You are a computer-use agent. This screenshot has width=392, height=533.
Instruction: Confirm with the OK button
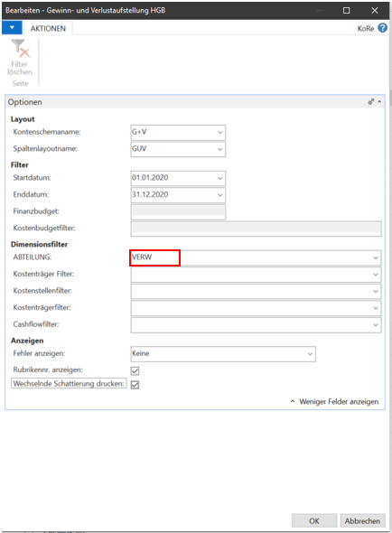[314, 520]
